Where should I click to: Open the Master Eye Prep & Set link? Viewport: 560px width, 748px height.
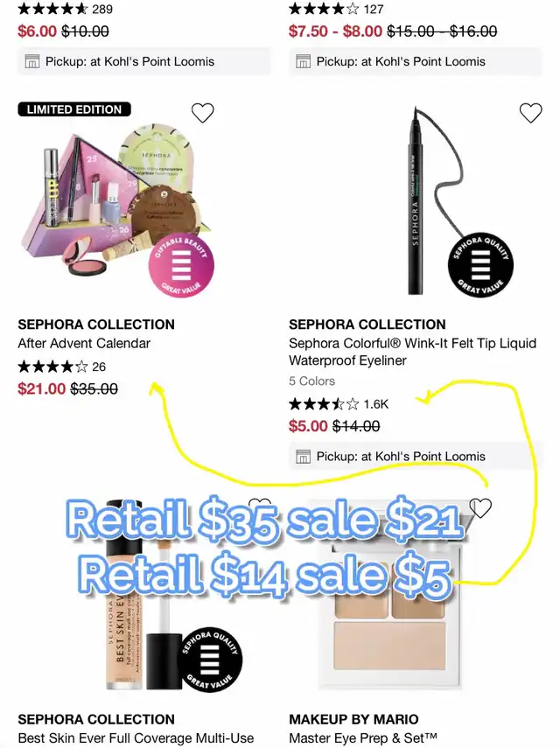[x=363, y=738]
